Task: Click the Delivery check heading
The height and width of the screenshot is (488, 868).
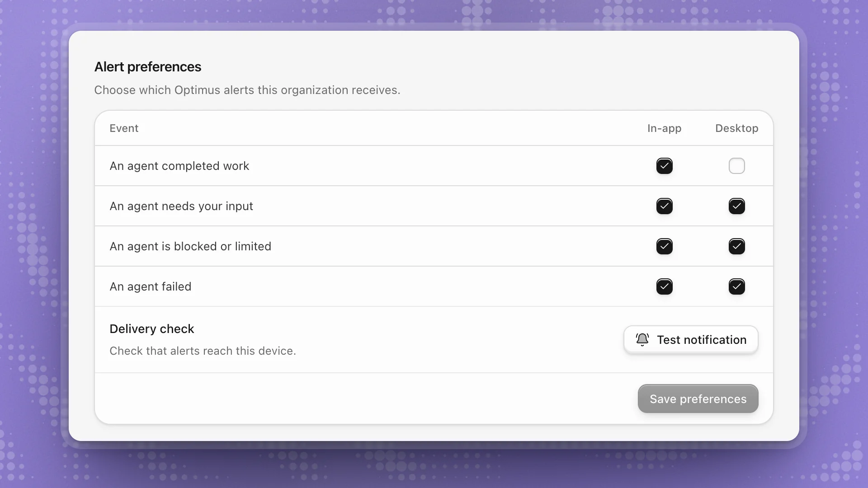Action: tap(152, 329)
